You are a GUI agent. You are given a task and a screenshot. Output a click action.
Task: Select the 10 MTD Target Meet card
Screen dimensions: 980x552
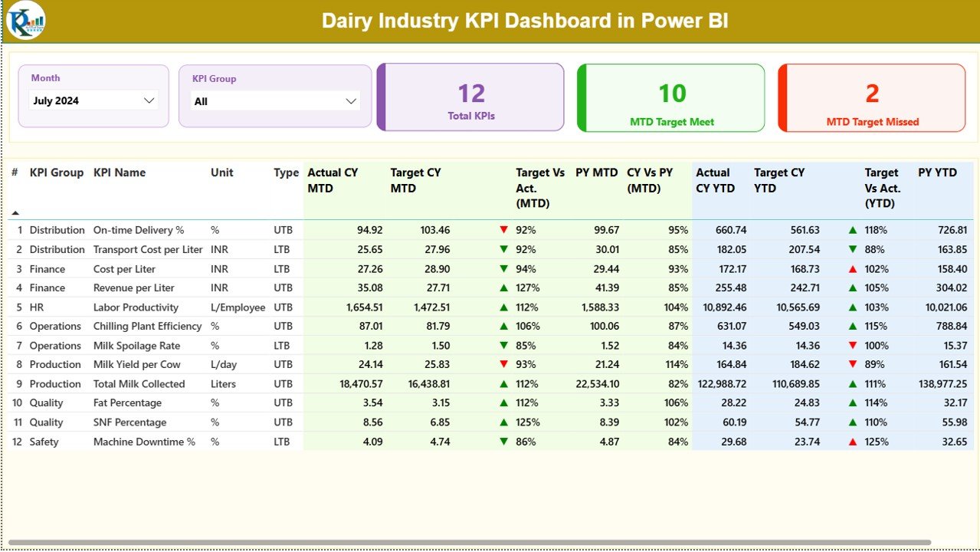[670, 97]
